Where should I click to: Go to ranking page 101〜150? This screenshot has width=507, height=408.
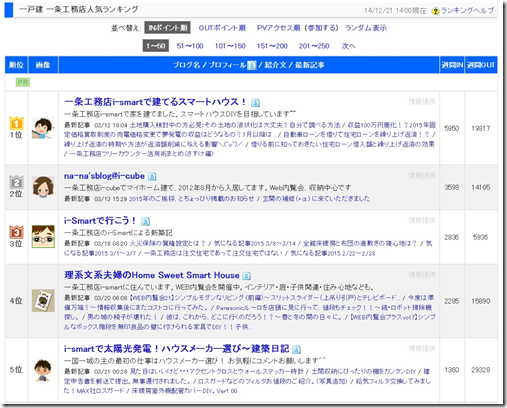[230, 46]
